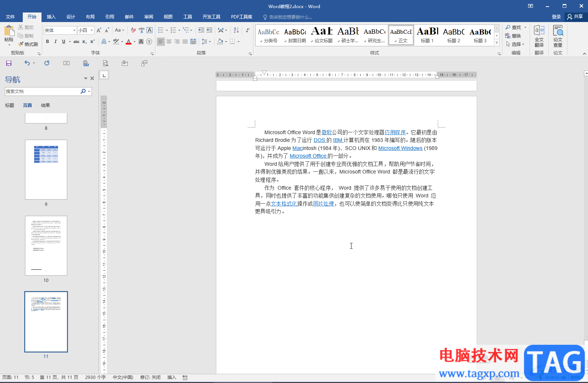588x383 pixels.
Task: Undo the last action
Action: [x=27, y=63]
